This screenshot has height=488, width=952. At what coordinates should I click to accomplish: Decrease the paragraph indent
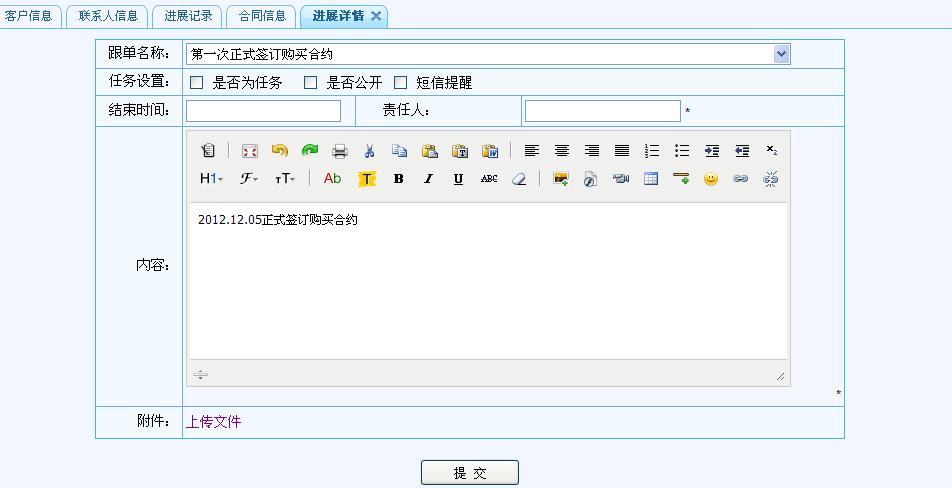pyautogui.click(x=742, y=151)
